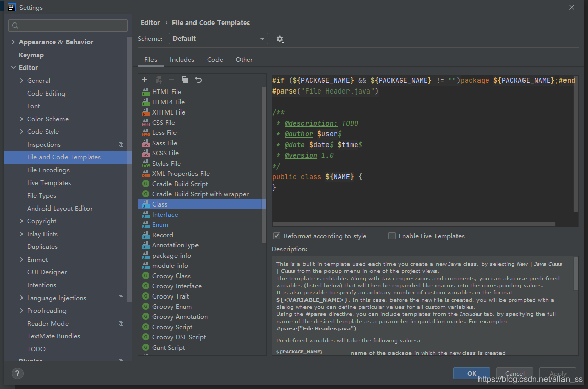This screenshot has height=389, width=588.
Task: Click the Less File template icon
Action: pos(146,132)
